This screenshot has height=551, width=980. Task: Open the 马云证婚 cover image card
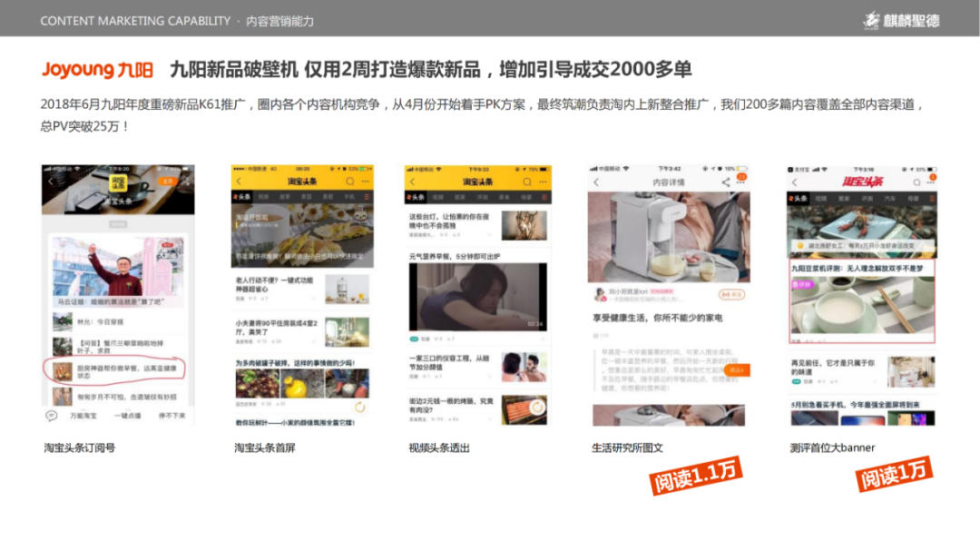[x=117, y=272]
